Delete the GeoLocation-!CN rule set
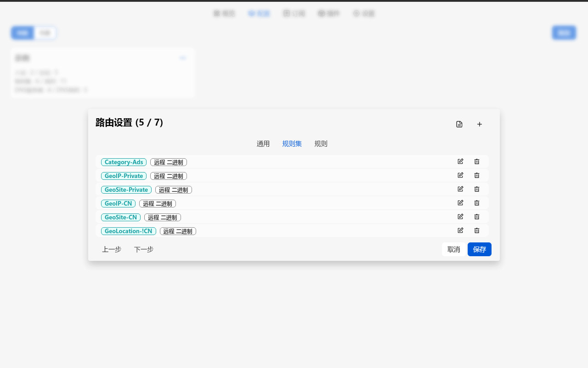The image size is (588, 368). pos(477,230)
